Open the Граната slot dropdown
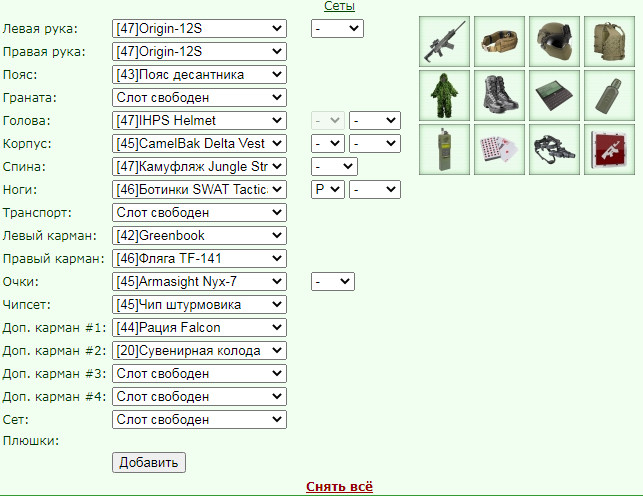 tap(199, 98)
